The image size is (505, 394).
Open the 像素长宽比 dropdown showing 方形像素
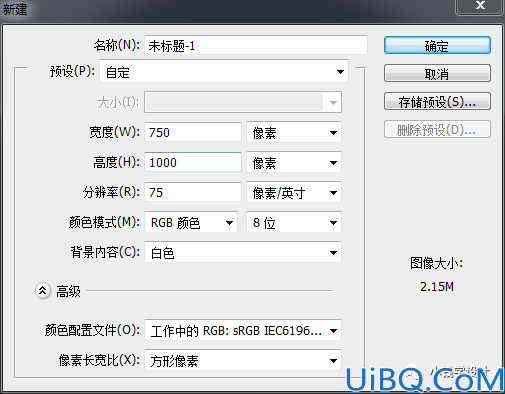[x=243, y=360]
